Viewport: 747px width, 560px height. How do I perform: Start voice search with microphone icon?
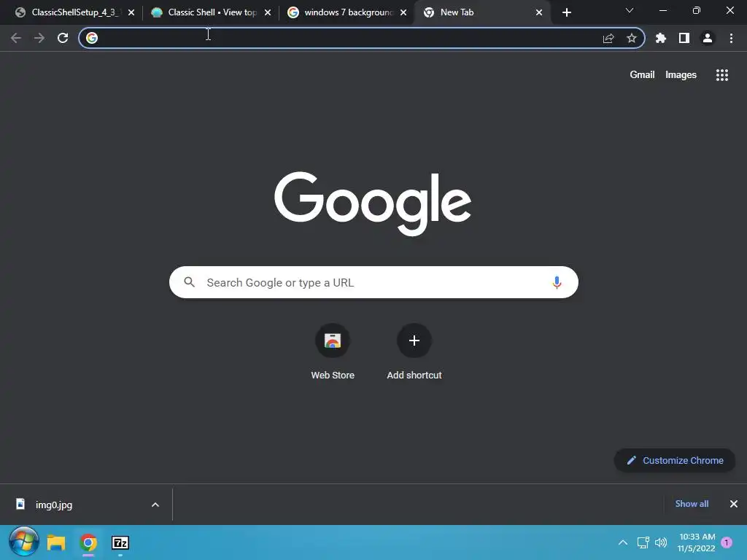(x=557, y=282)
